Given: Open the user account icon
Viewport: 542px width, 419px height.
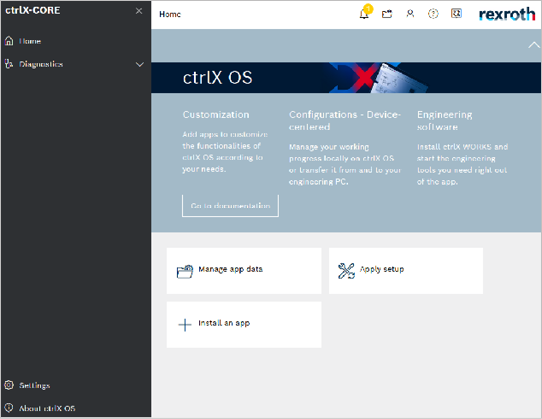Looking at the screenshot, I should coord(410,14).
